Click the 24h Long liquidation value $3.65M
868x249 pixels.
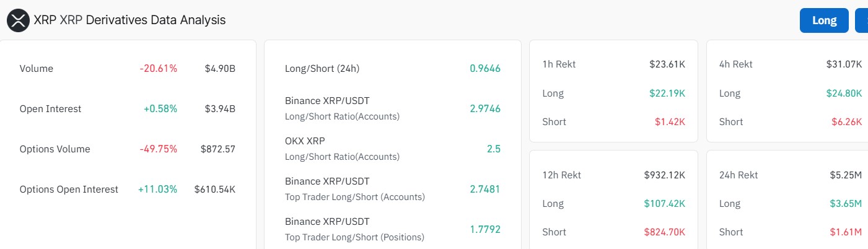point(846,204)
